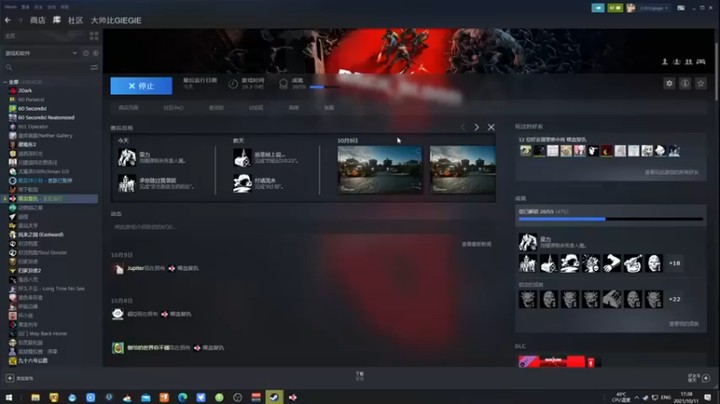Show next post-game summary page

click(x=477, y=127)
